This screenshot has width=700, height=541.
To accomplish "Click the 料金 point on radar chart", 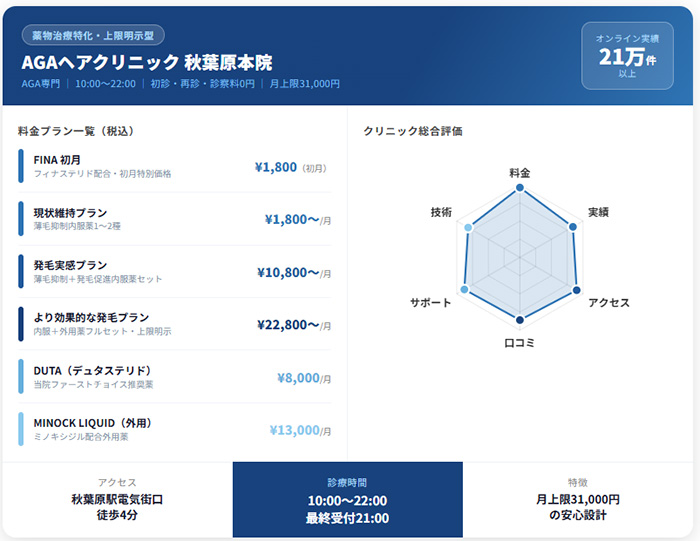I will (519, 188).
